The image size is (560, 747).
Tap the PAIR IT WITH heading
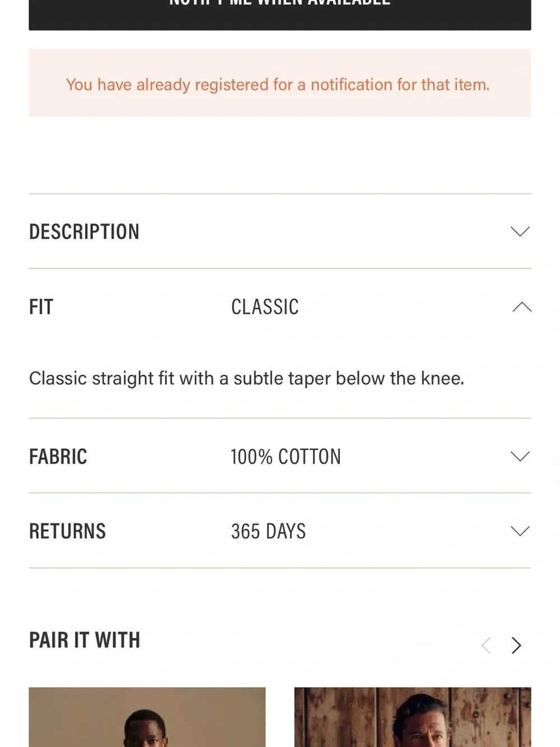[x=85, y=640]
